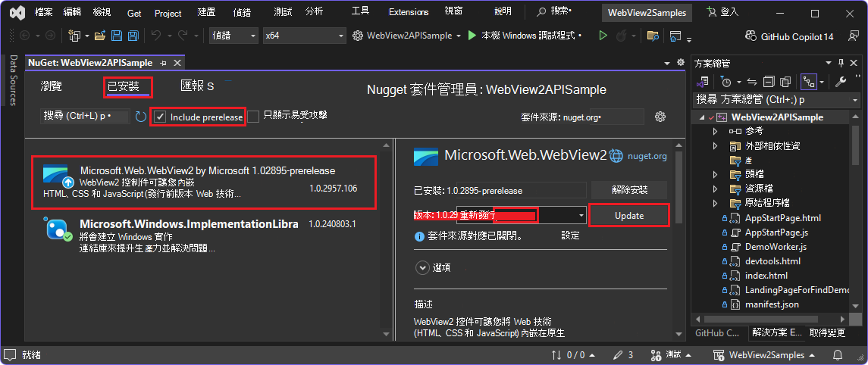868x365 pixels.
Task: Expand the 選項 options section
Action: [422, 267]
